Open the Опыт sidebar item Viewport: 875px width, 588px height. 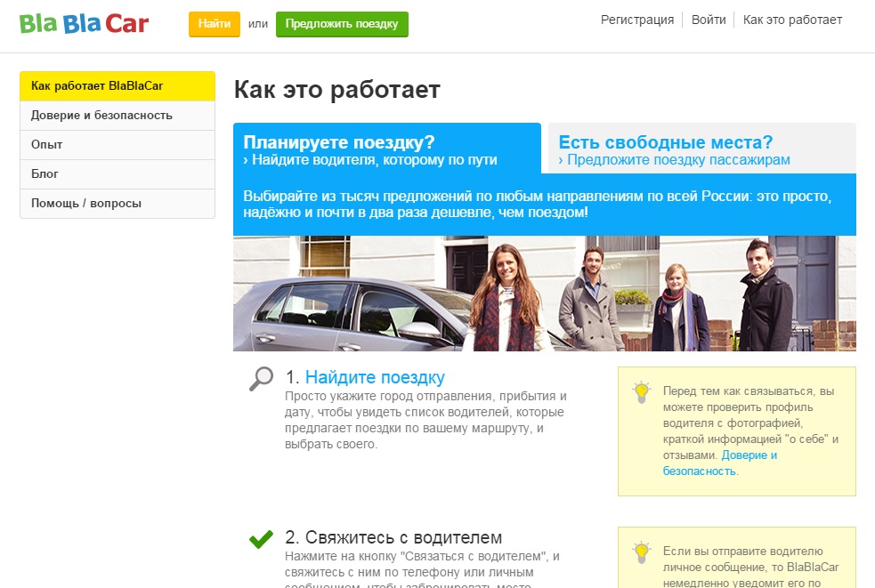(x=117, y=144)
